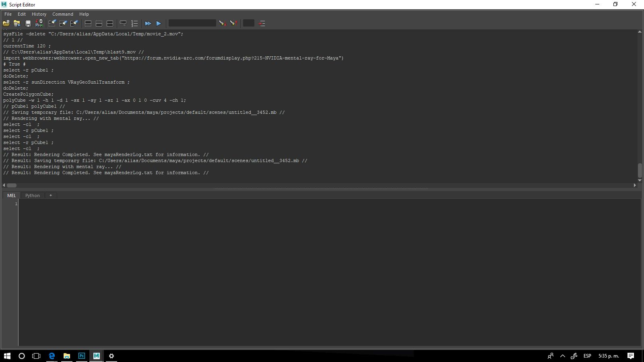The image size is (644, 362).
Task: Clear Input eraser icon
Action: (x=63, y=23)
